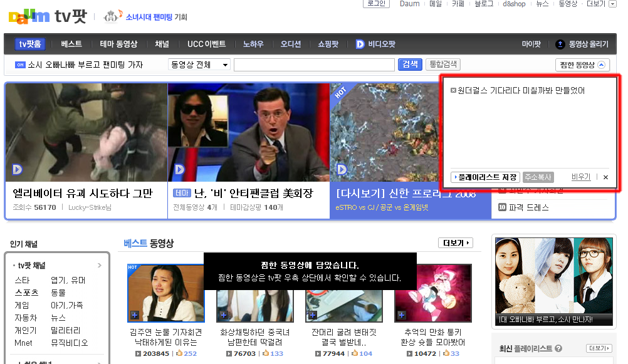Screen dimensions: 628x364
Task: Open 난, '비' 안티팬클럽 美회장 title
Action: tap(254, 194)
